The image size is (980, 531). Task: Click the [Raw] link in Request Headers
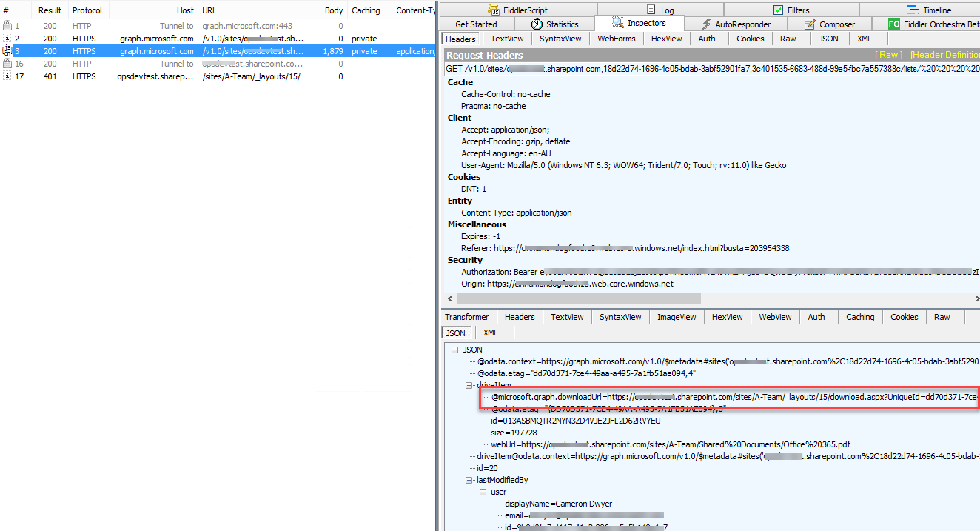click(888, 55)
